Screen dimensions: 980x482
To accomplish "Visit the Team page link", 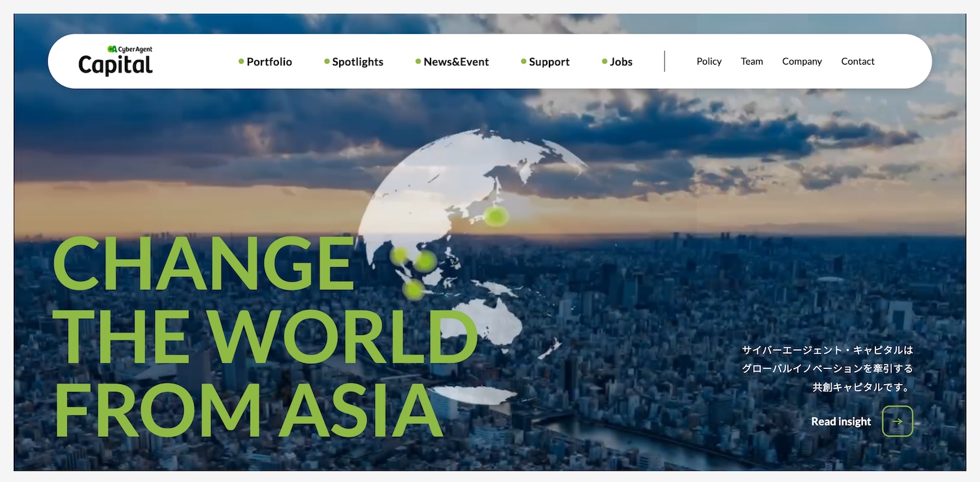I will 752,61.
